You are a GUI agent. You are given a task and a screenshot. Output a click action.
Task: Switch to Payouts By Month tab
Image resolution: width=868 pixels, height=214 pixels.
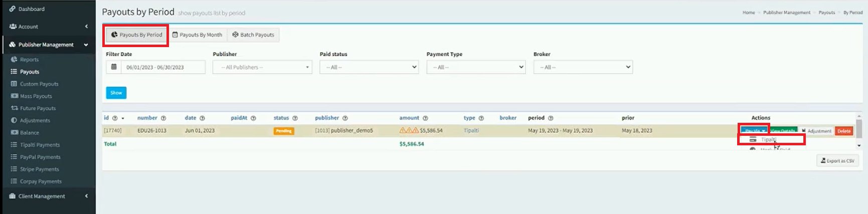(197, 35)
